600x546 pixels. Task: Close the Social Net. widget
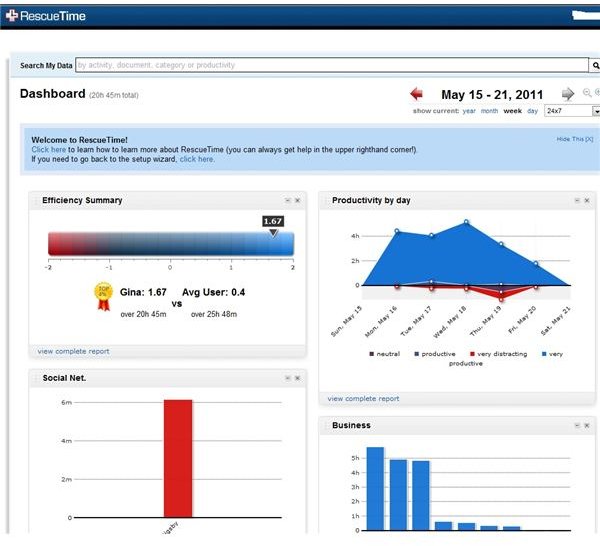click(297, 378)
